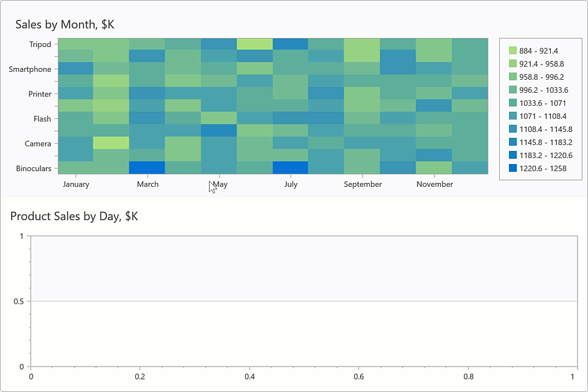Select the July month label
Image resolution: width=588 pixels, height=392 pixels.
point(291,184)
